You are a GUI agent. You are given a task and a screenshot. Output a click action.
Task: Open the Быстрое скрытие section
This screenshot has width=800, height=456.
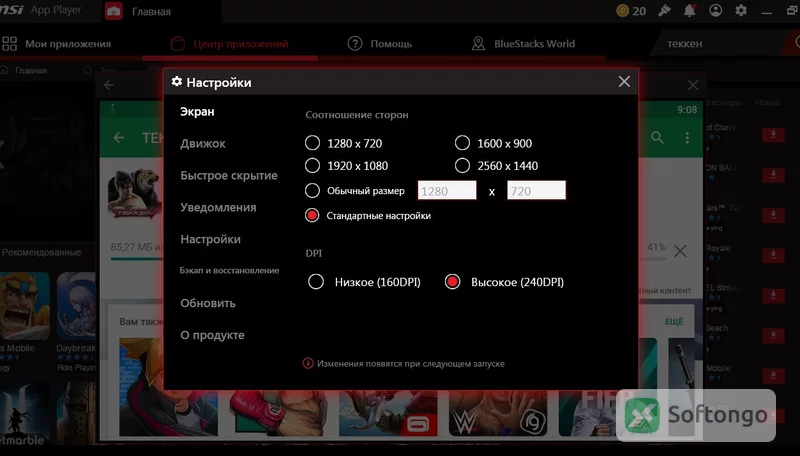click(x=229, y=175)
